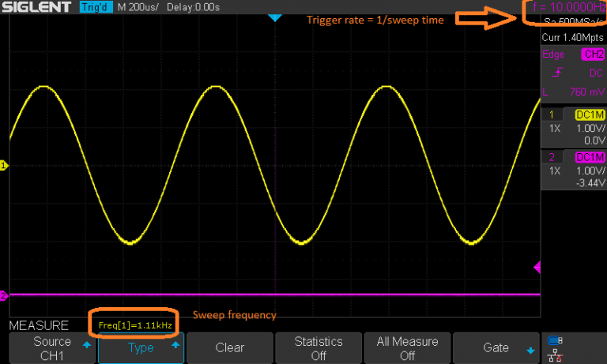
Task: Open the measurement Type selector
Action: (x=141, y=347)
